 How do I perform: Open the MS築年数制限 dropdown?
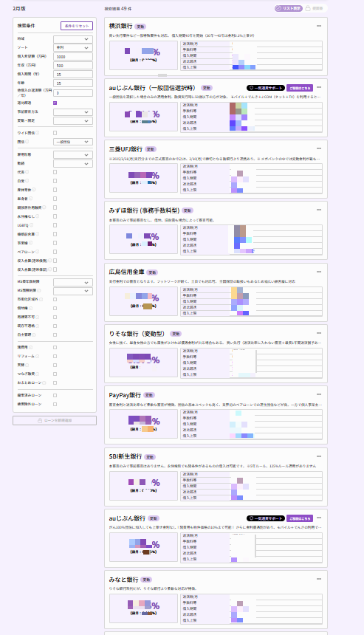tap(73, 282)
